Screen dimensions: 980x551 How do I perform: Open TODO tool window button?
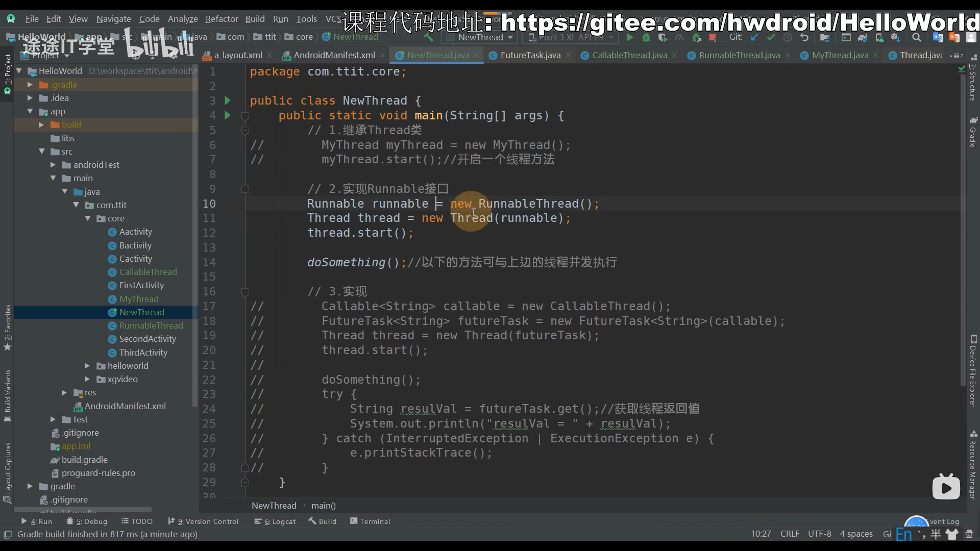click(137, 521)
